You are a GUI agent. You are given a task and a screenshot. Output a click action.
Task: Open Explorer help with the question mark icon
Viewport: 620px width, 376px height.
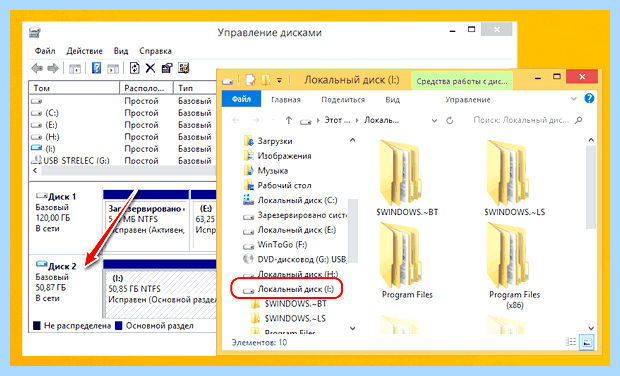(x=589, y=98)
